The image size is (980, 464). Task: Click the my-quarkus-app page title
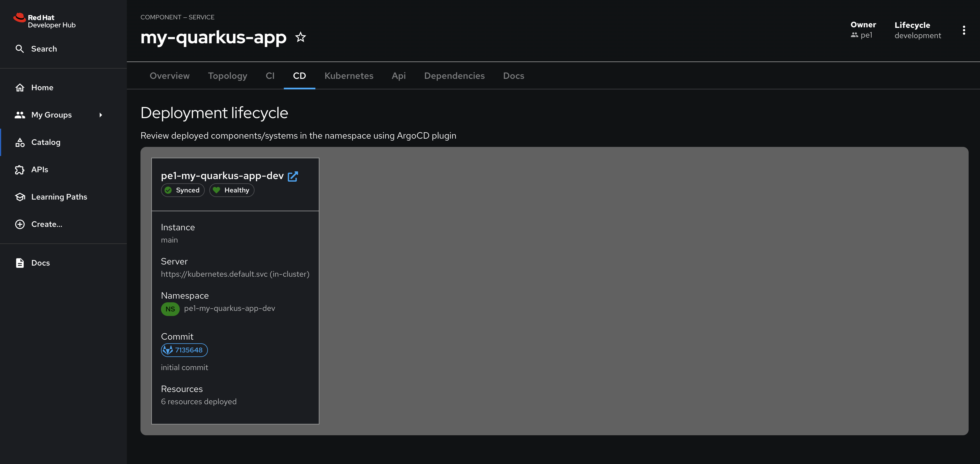[x=213, y=38]
